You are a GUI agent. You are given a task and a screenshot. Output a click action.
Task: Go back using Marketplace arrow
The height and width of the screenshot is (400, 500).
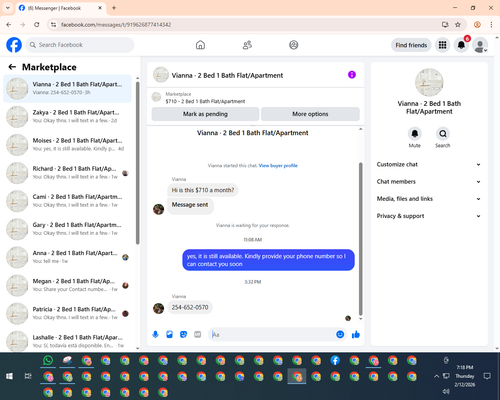(12, 67)
